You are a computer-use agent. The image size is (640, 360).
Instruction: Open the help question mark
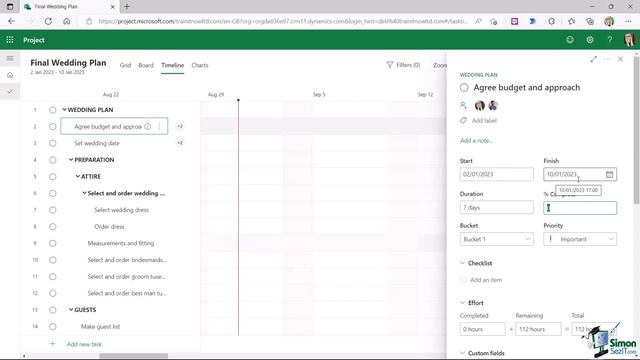609,40
